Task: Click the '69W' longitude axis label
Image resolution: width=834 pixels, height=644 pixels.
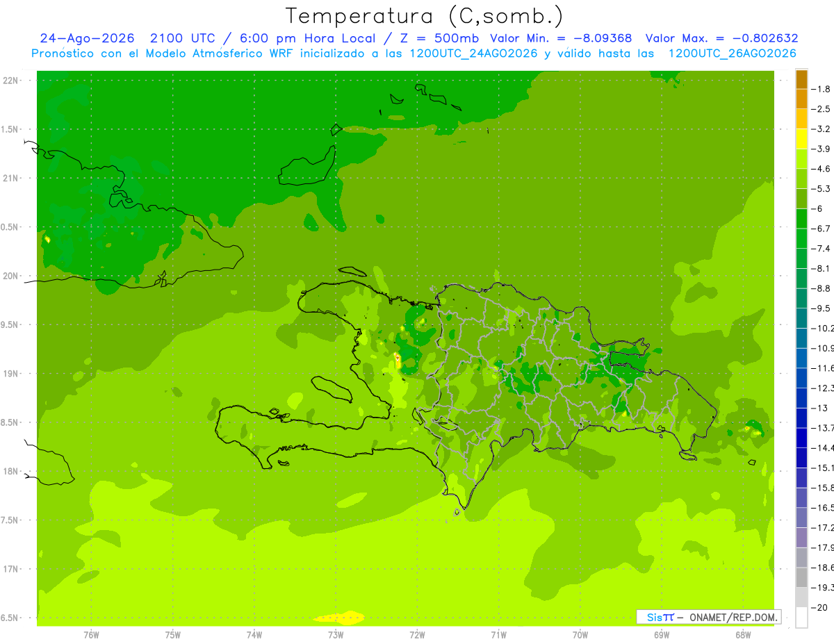Action: [x=662, y=635]
